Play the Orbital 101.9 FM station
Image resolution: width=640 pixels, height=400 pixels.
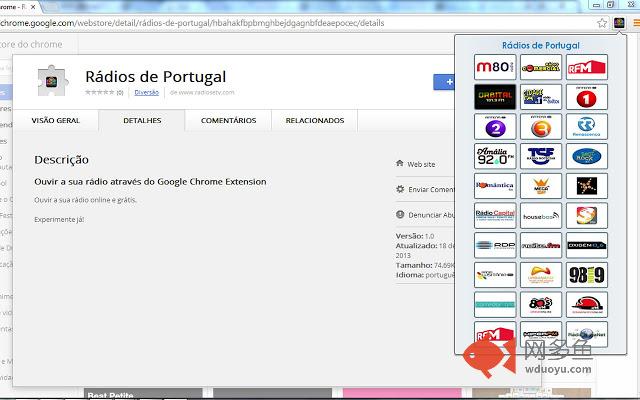tap(495, 97)
